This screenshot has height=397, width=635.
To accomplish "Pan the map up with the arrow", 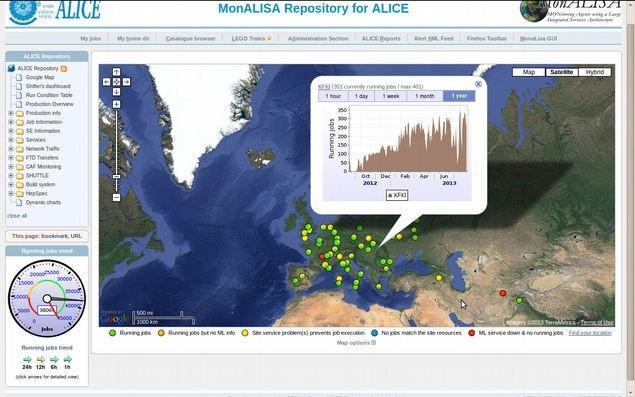I will click(116, 72).
